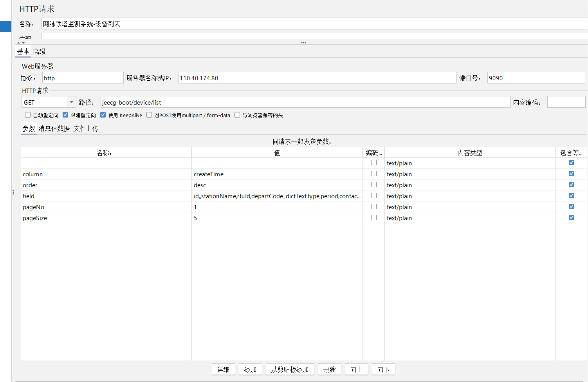This screenshot has height=382, width=588.
Task: Open the HTTP method dropdown showing GET
Action: pyautogui.click(x=49, y=102)
